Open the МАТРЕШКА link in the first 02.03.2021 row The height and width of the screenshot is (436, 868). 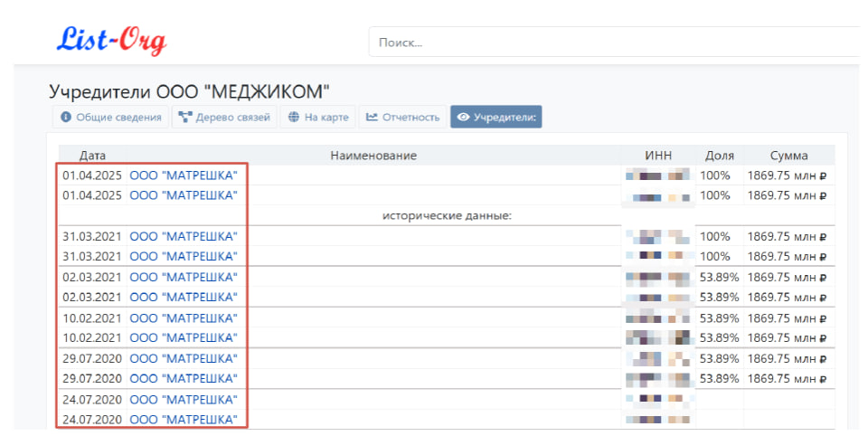[184, 277]
